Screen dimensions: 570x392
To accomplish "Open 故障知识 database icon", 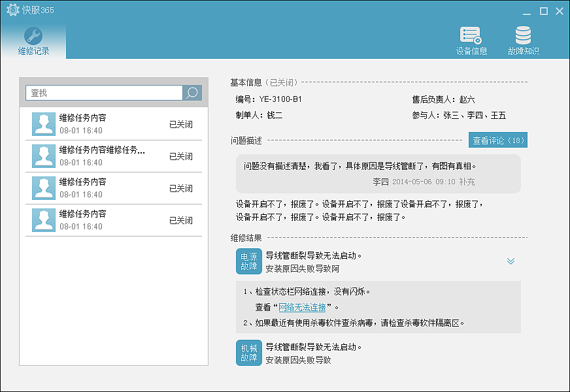I will (523, 41).
